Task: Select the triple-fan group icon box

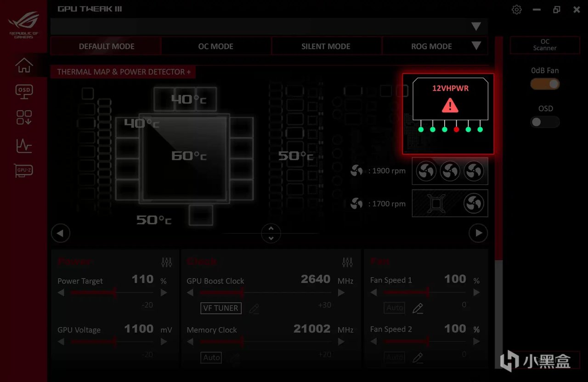Action: (x=450, y=171)
